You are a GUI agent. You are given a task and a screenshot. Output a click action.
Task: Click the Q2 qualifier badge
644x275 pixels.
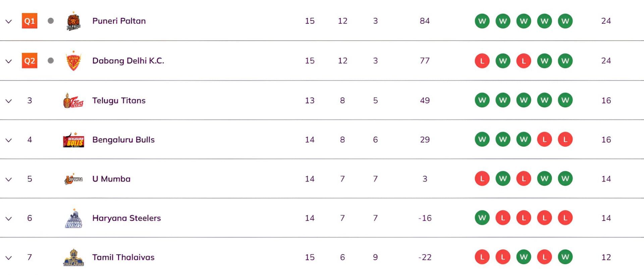pyautogui.click(x=30, y=61)
